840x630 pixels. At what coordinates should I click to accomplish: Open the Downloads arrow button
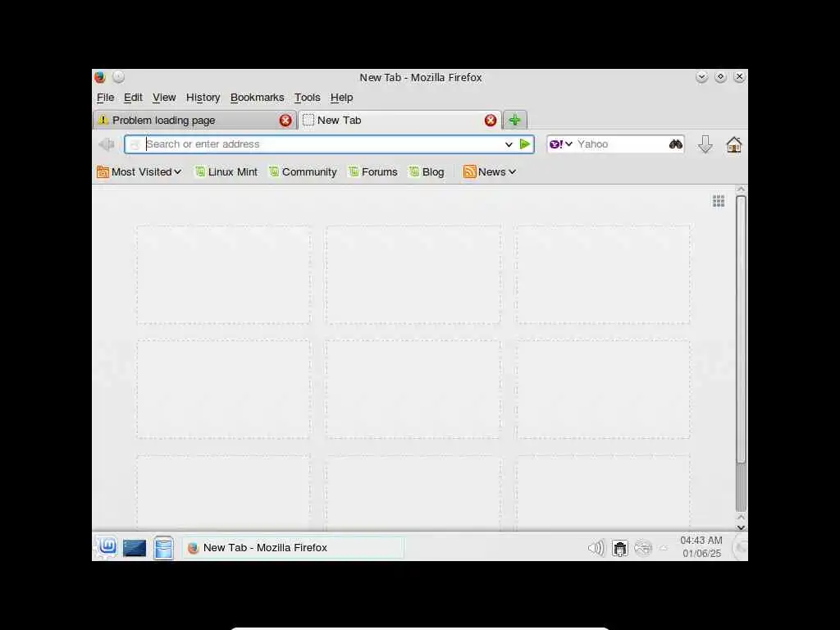click(x=705, y=144)
